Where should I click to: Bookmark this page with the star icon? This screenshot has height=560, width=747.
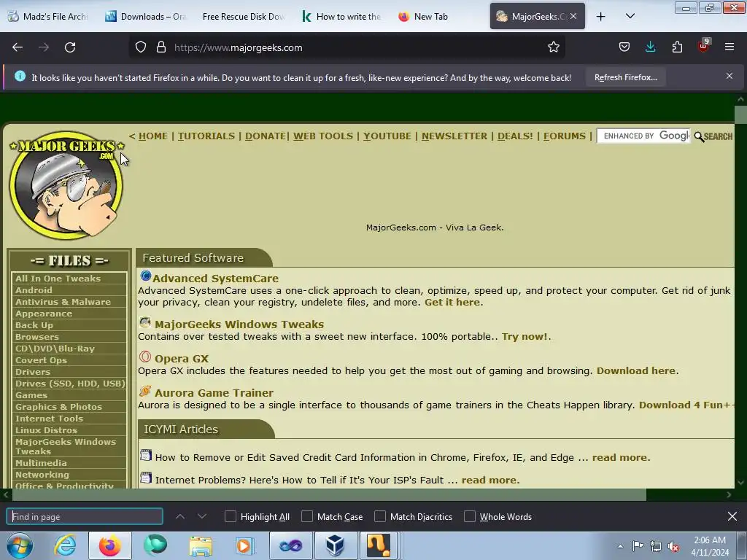click(x=553, y=47)
